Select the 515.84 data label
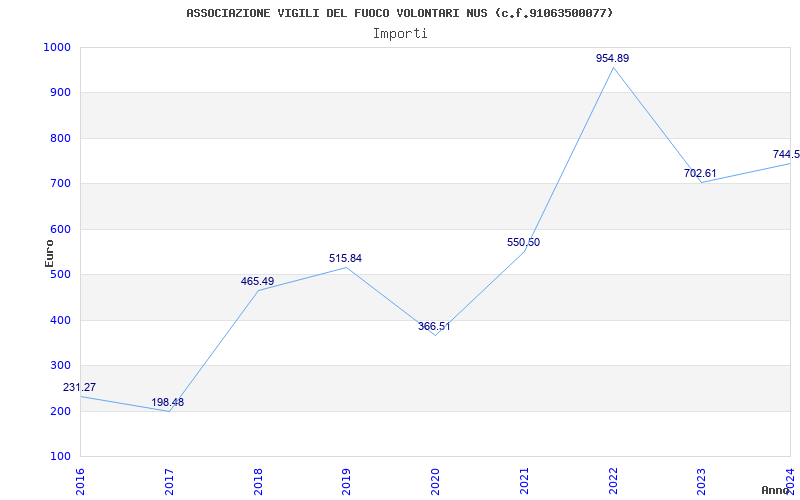 click(x=345, y=258)
